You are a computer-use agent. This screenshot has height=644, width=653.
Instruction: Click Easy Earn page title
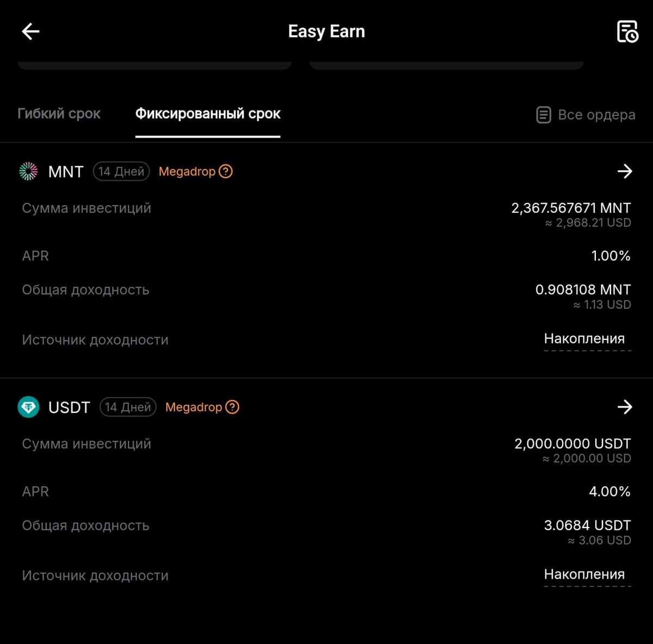(326, 32)
